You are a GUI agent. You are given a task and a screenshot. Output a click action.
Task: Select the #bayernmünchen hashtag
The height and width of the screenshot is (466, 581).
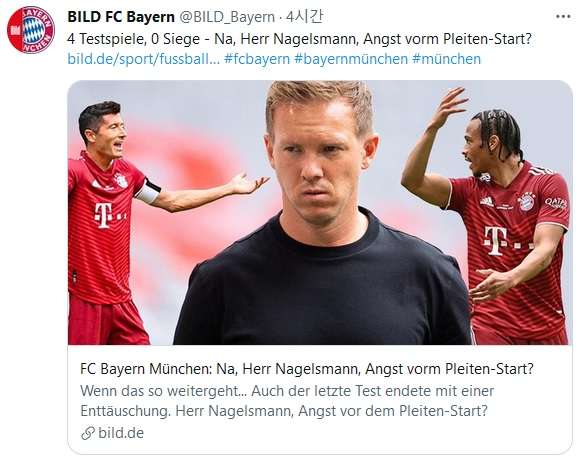(351, 59)
